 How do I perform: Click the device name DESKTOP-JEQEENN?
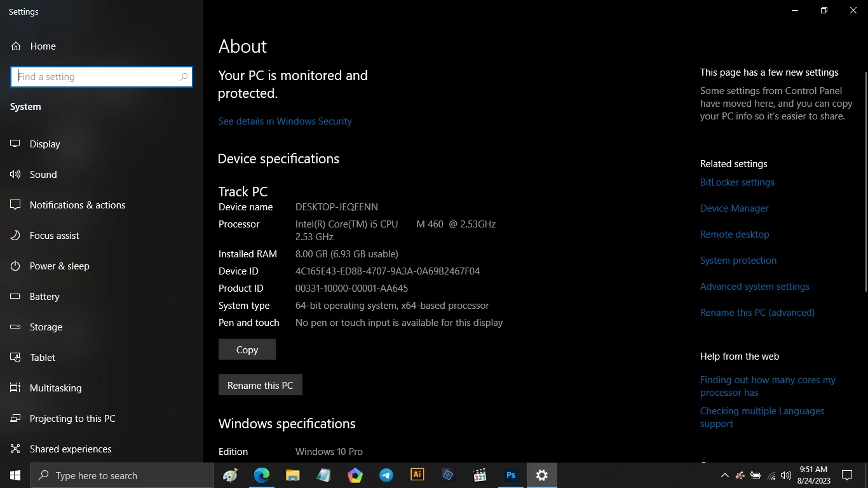337,207
